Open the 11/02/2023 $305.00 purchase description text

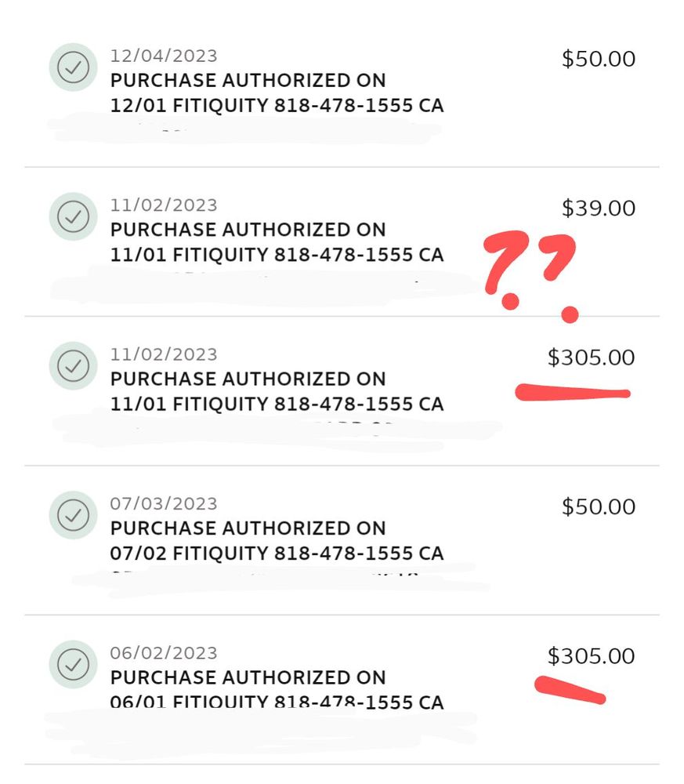[x=277, y=391]
